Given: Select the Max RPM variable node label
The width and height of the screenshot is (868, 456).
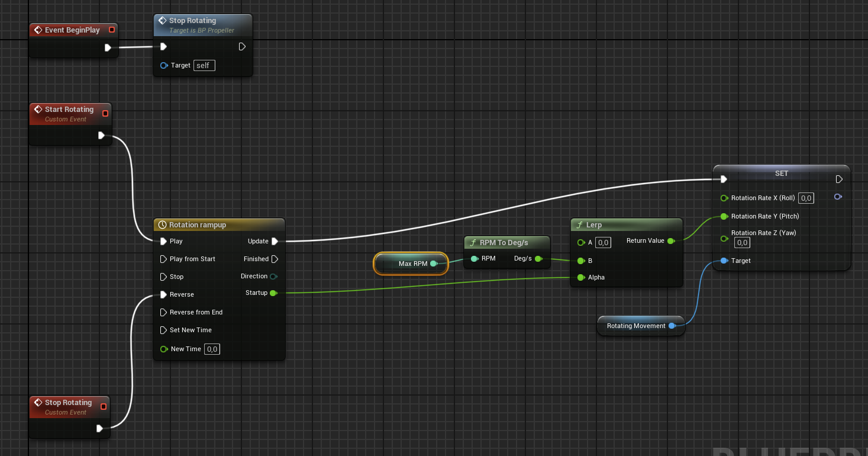Looking at the screenshot, I should (x=413, y=264).
